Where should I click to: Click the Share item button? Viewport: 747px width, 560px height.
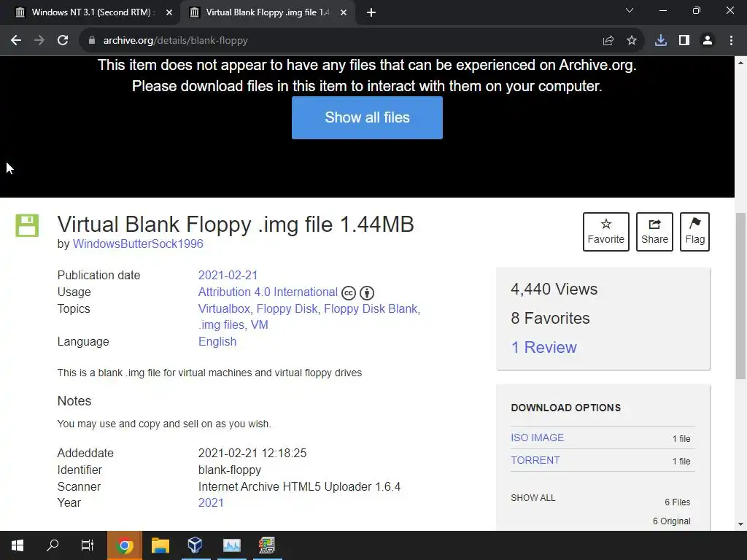pos(654,231)
